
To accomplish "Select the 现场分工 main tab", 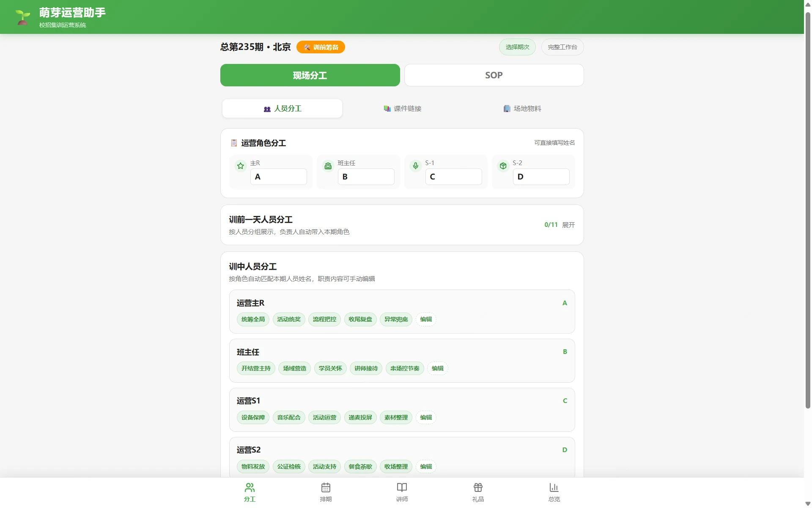I will click(x=310, y=75).
